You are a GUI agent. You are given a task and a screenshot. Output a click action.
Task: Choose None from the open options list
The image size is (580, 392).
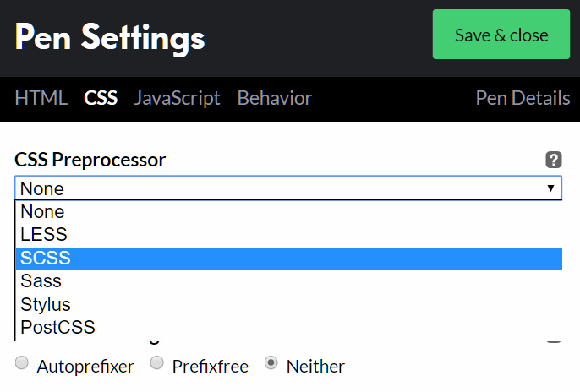coord(43,212)
